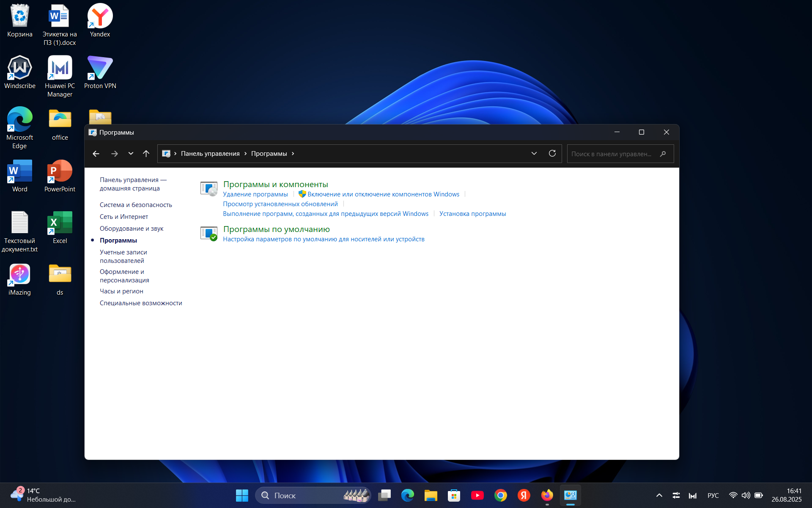Open the address bar history dropdown
This screenshot has height=508, width=812.
534,154
